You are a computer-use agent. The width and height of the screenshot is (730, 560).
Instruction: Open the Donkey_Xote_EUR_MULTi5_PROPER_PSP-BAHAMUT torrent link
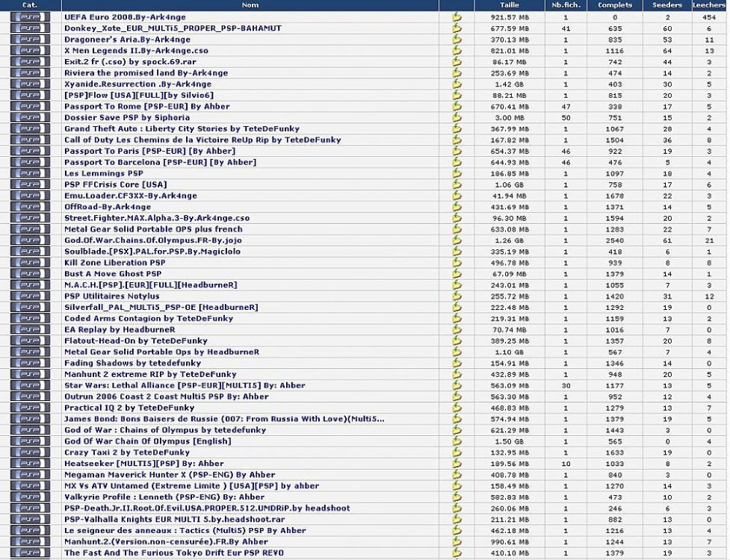pos(173,28)
